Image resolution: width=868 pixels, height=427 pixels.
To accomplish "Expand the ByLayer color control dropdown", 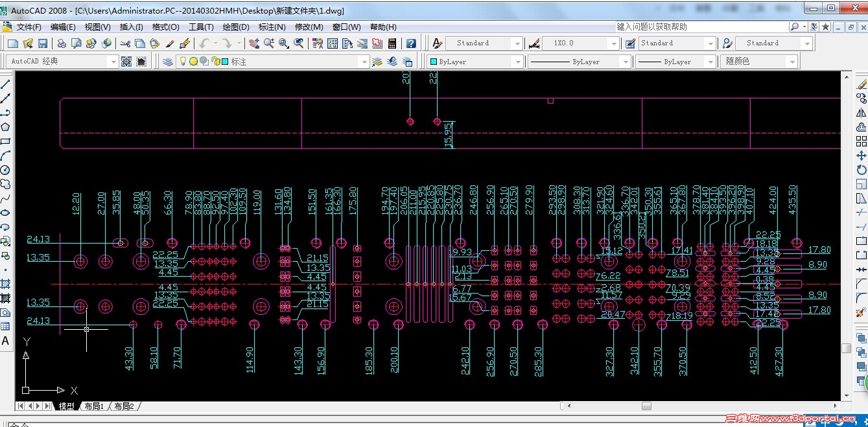I will [517, 62].
